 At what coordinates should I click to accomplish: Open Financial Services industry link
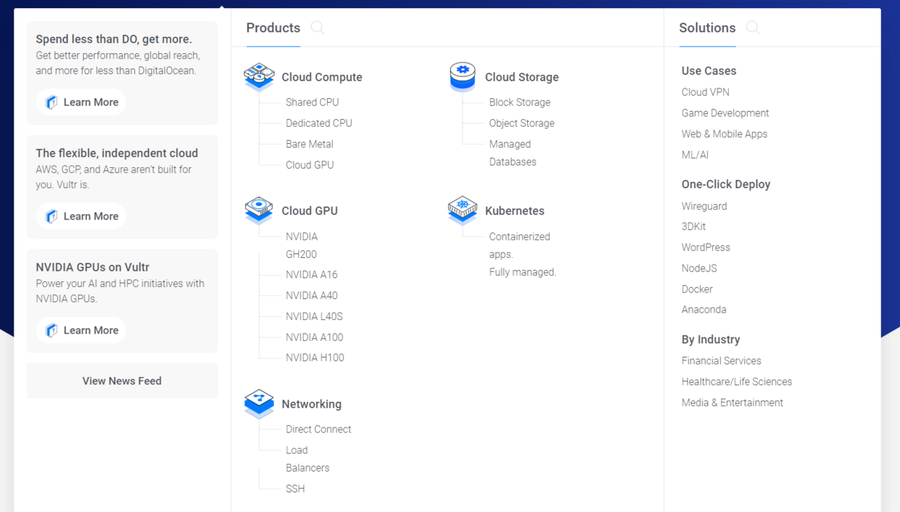[721, 360]
